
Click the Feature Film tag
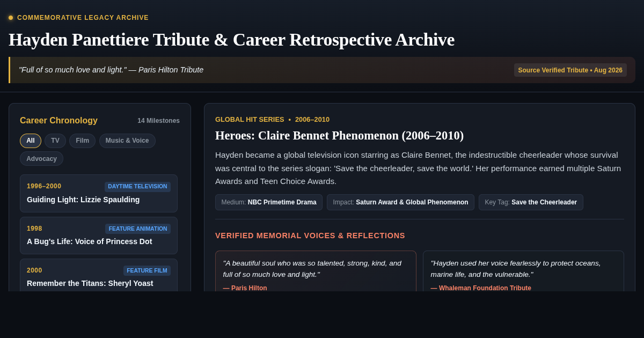point(147,271)
